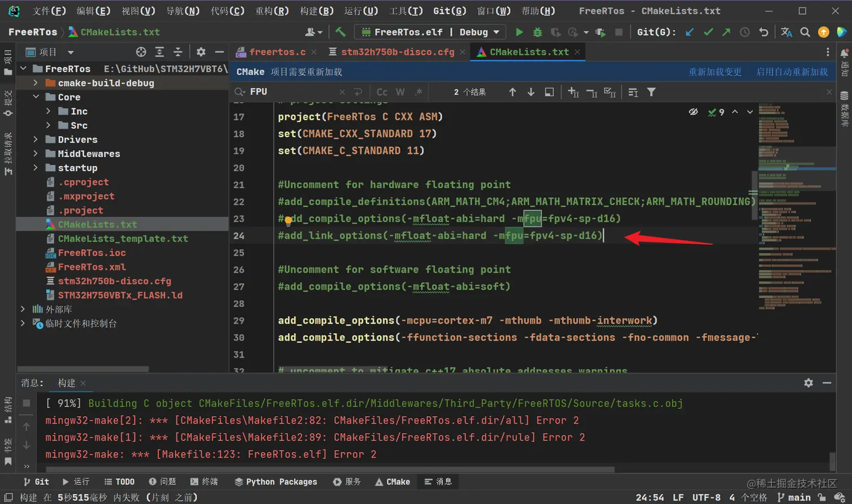852x504 pixels.
Task: Toggle match case Cc in search
Action: [382, 92]
